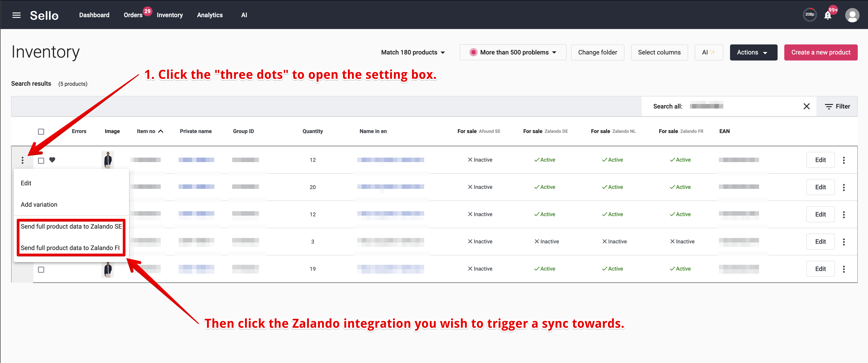This screenshot has width=868, height=363.
Task: Click the Orders badge showing 29
Action: [147, 11]
